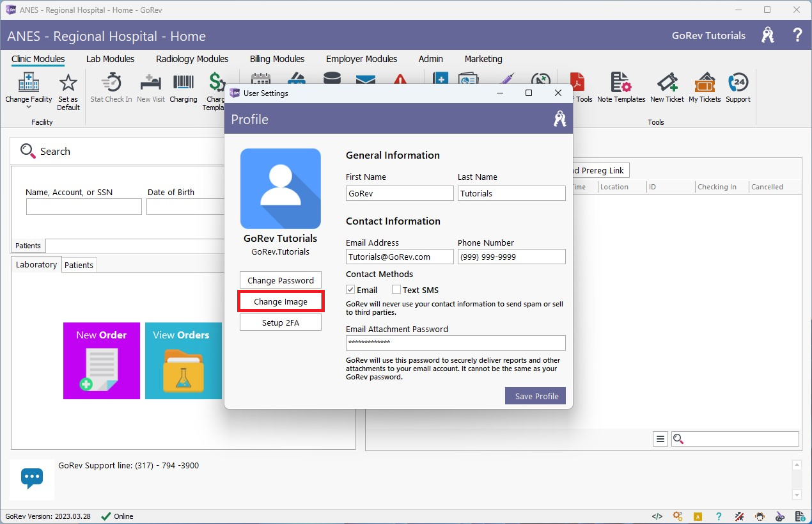812x524 pixels.
Task: Click the First Name field
Action: [x=400, y=193]
